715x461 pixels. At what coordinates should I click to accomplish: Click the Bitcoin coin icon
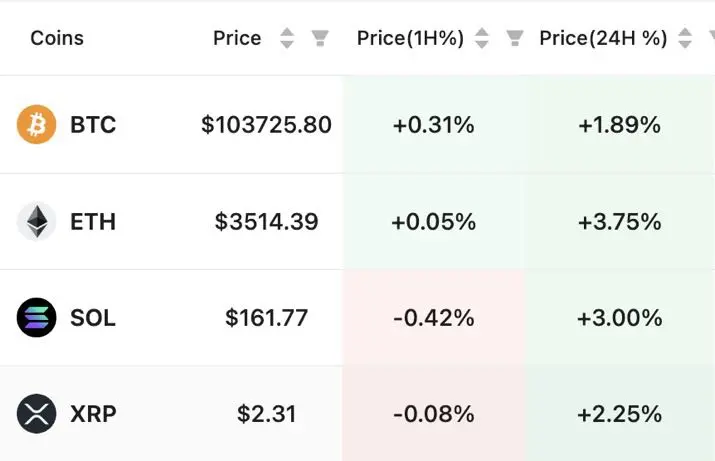pyautogui.click(x=37, y=125)
